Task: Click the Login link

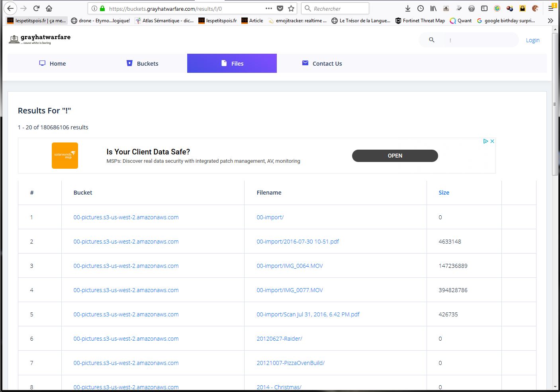Action: (533, 40)
